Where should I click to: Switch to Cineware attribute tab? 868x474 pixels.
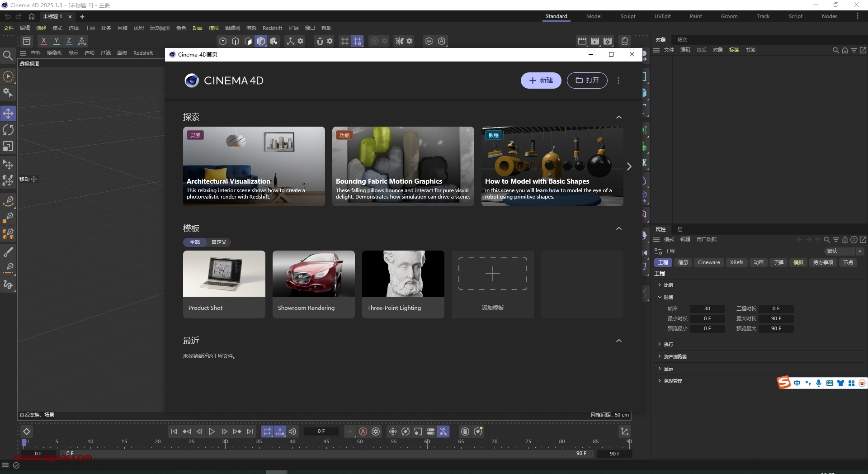709,263
